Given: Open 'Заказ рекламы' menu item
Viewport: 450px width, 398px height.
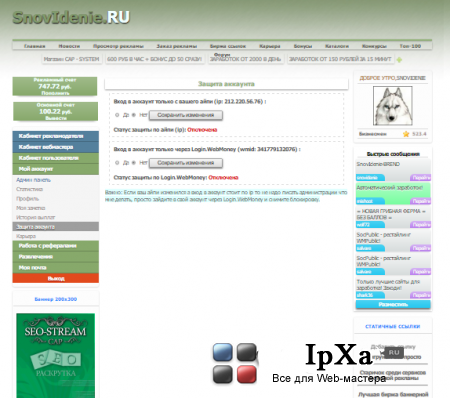Looking at the screenshot, I should [x=177, y=46].
